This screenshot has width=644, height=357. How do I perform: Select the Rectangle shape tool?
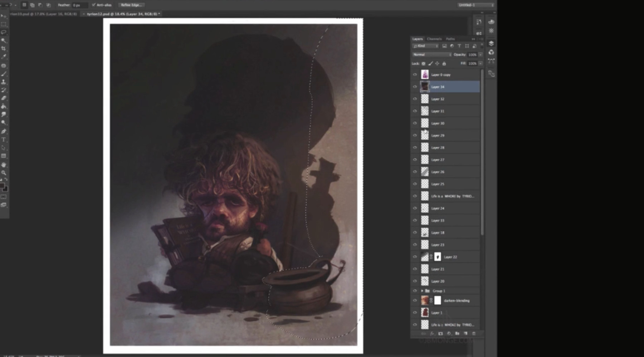click(4, 156)
